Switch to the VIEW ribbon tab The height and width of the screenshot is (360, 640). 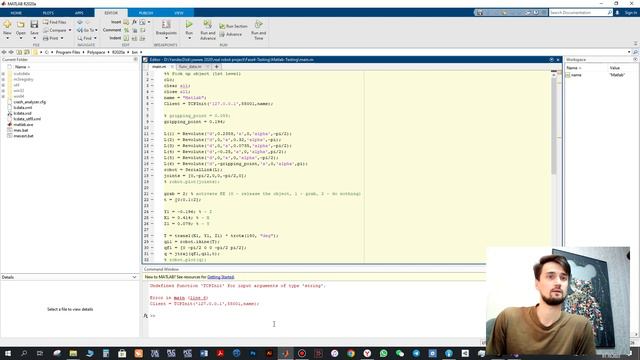[179, 13]
